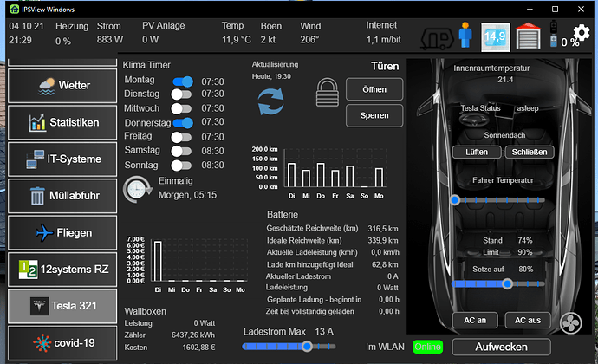Viewport: 598px width, 364px height.
Task: Enable Mittwoch climate timer
Action: (x=181, y=108)
